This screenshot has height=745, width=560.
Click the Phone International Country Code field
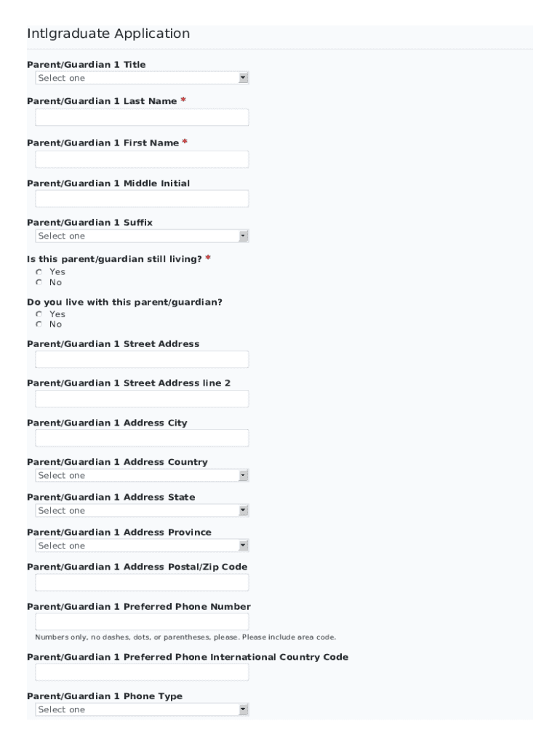pos(142,672)
